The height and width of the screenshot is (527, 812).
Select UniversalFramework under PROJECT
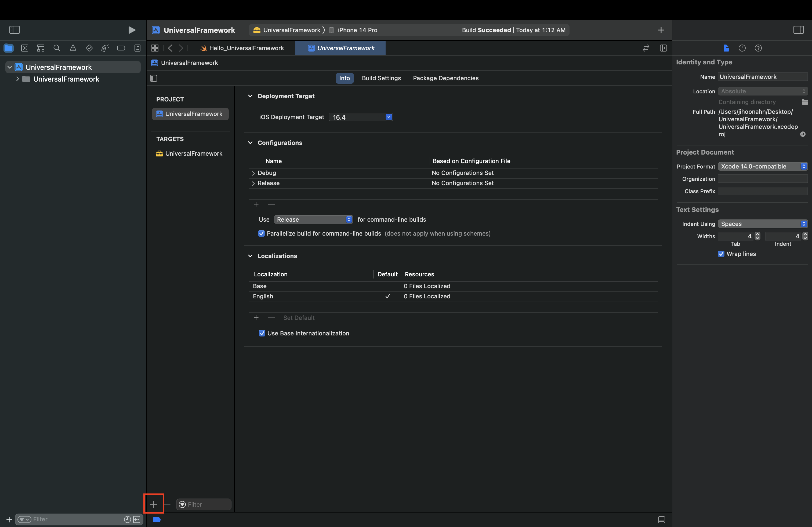point(190,114)
